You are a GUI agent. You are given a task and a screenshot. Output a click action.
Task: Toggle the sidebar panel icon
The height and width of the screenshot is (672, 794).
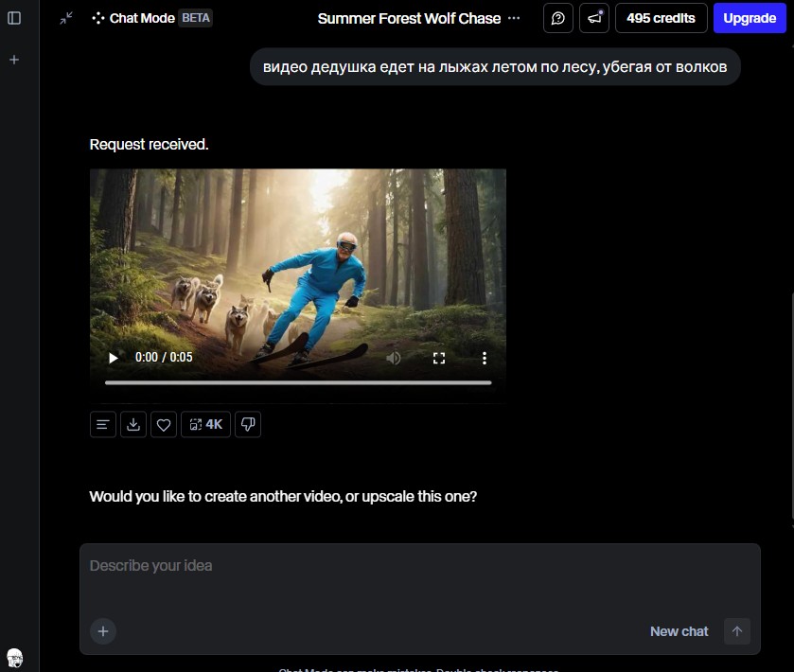click(14, 18)
